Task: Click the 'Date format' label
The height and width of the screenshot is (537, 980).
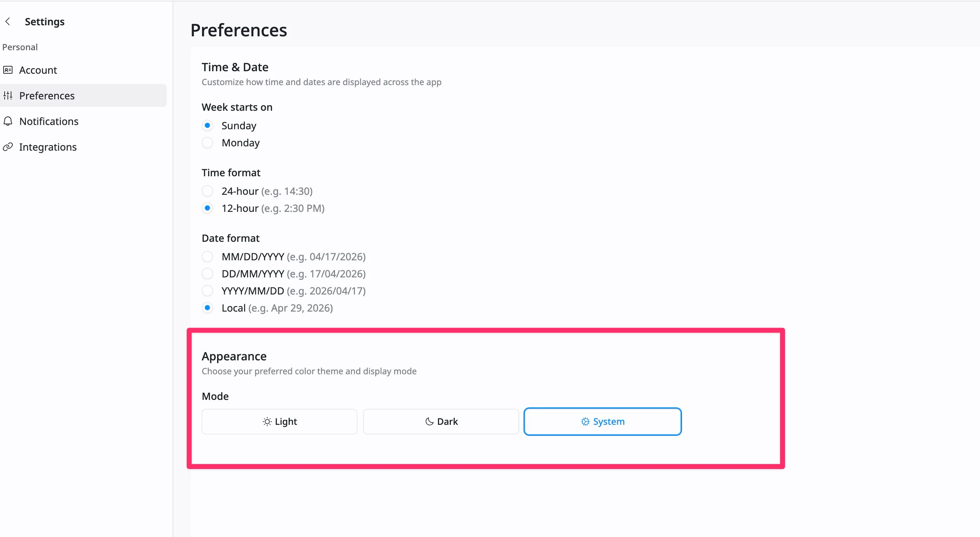Action: [x=231, y=238]
